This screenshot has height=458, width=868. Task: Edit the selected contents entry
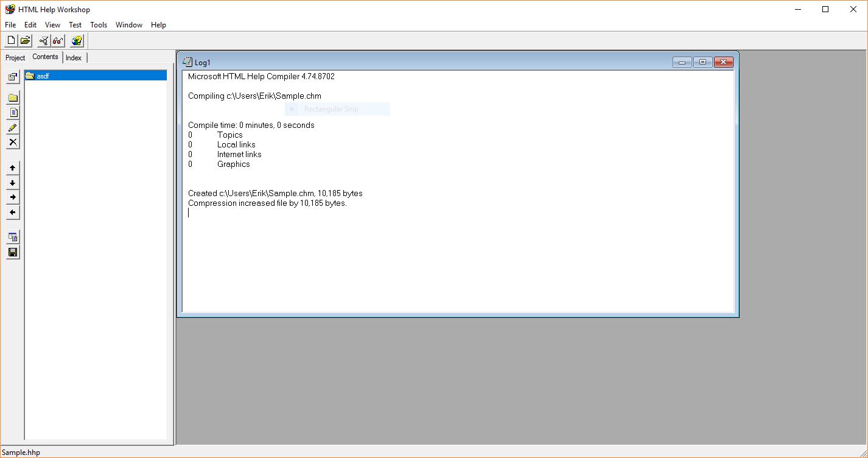[12, 127]
